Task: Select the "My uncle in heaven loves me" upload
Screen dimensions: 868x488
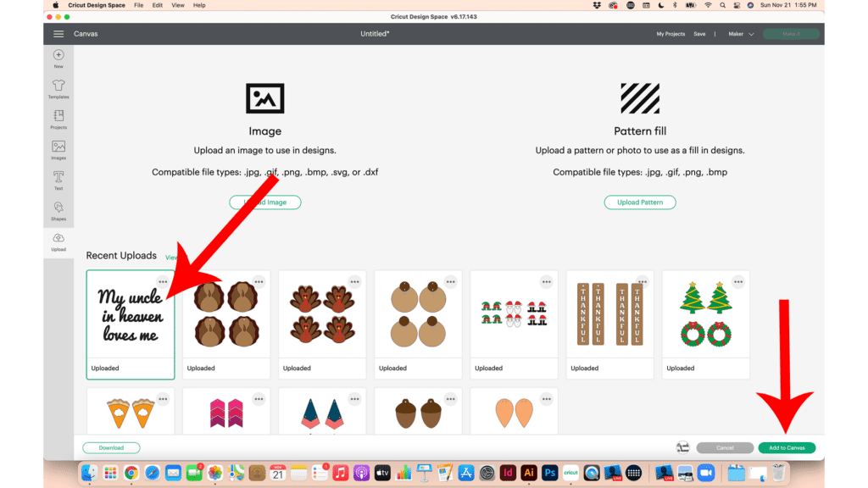Action: point(131,324)
